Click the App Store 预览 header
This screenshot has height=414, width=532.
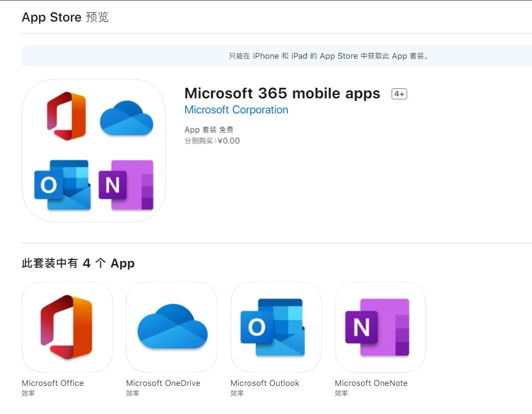coord(64,17)
